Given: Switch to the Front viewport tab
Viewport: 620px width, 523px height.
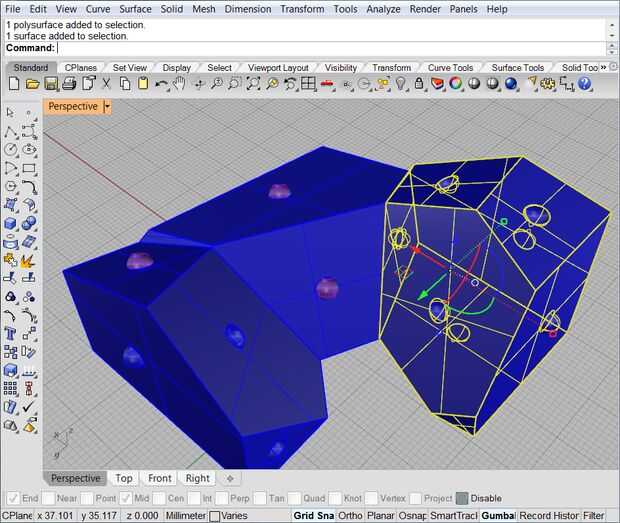Looking at the screenshot, I should pyautogui.click(x=160, y=478).
